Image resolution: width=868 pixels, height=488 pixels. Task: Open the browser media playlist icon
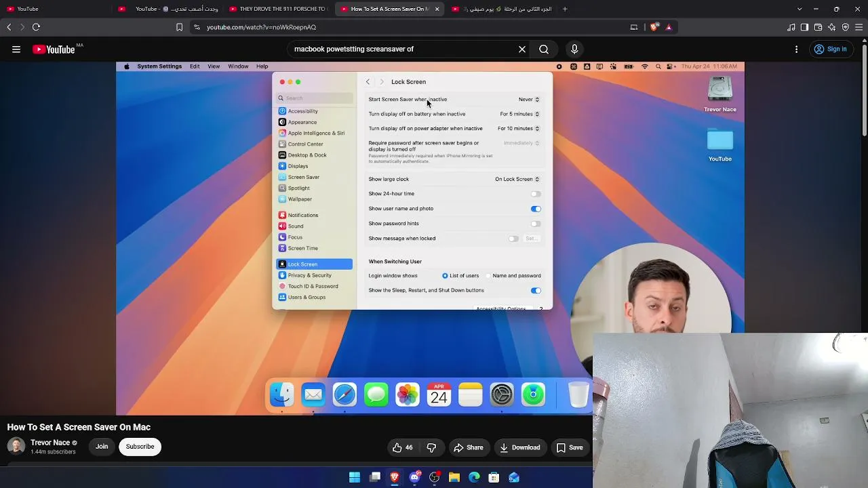[x=791, y=27]
